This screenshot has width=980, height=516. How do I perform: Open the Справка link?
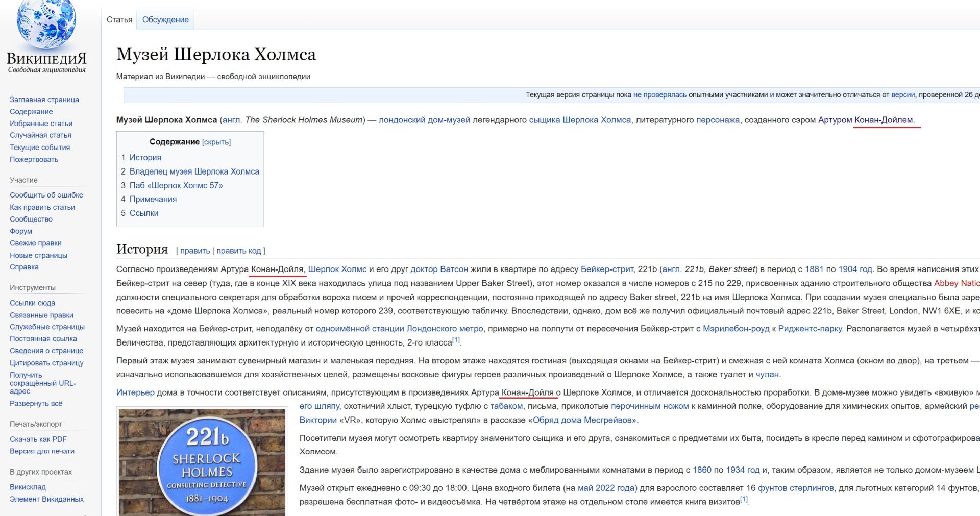click(24, 267)
